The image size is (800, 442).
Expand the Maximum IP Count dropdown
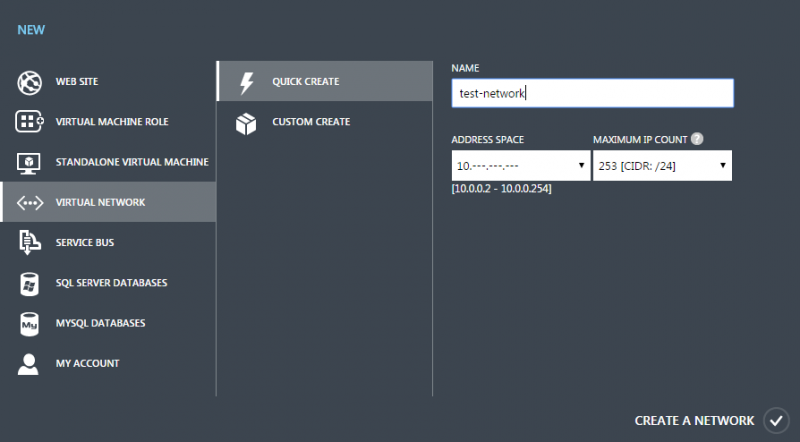pos(662,165)
